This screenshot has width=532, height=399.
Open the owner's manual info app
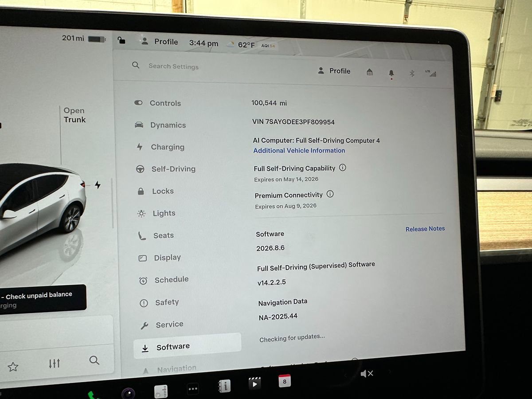pos(224,386)
